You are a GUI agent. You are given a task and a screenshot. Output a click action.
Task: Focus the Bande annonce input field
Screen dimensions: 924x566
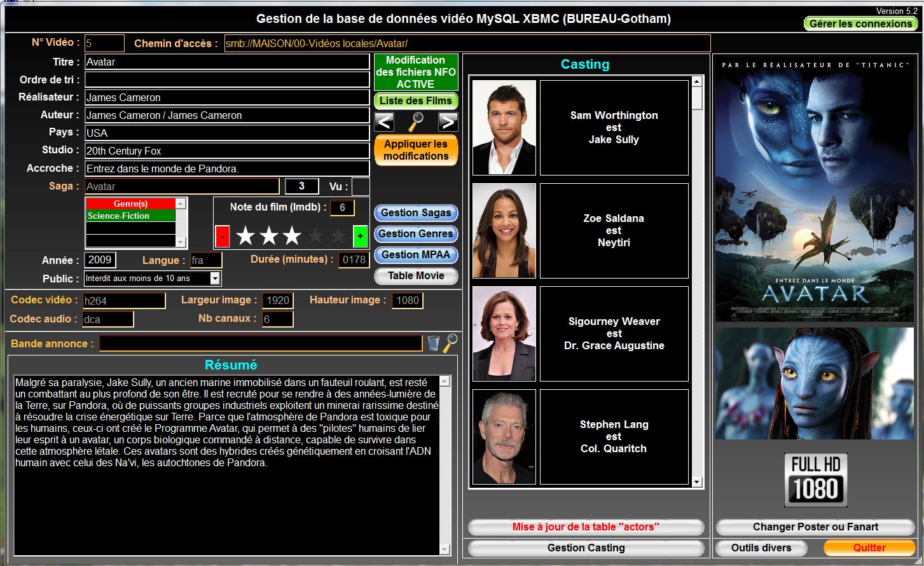[x=261, y=343]
